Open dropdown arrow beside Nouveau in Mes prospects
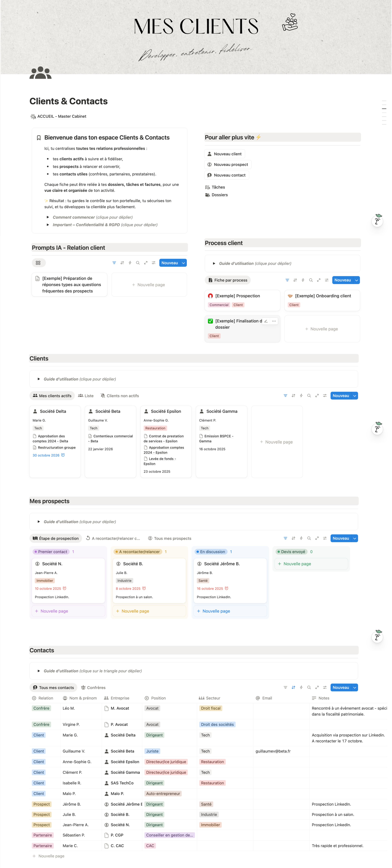 (x=355, y=538)
